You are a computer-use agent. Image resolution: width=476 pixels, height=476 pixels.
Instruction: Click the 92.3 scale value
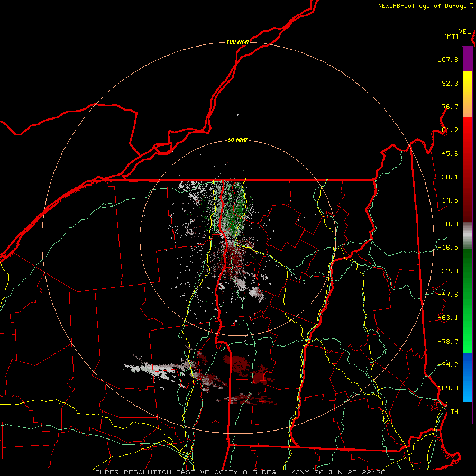450,83
